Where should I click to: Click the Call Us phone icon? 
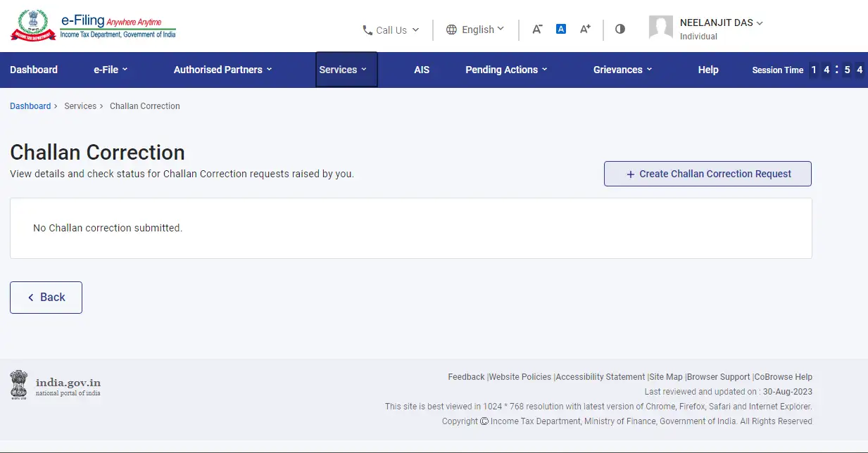tap(367, 30)
